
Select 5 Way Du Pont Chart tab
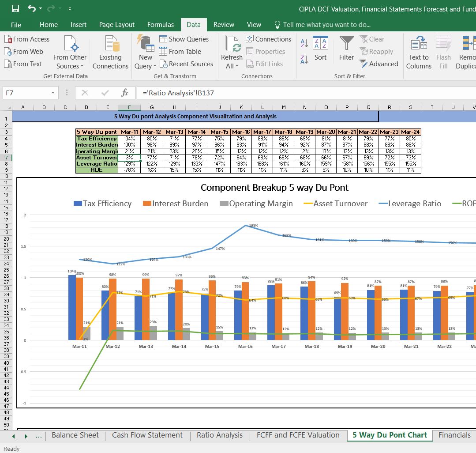click(x=390, y=435)
